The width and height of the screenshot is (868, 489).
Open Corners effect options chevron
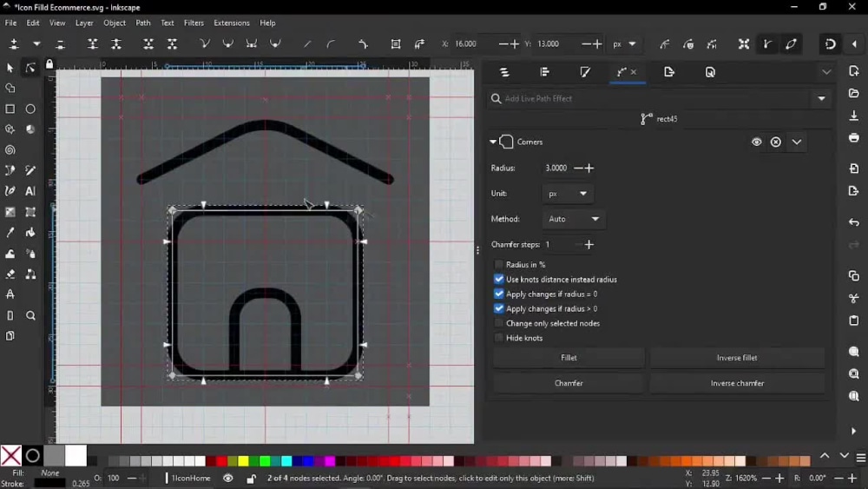pyautogui.click(x=797, y=142)
